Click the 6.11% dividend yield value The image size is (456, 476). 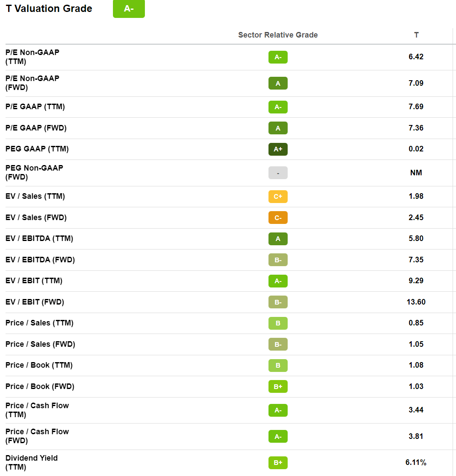coord(416,462)
